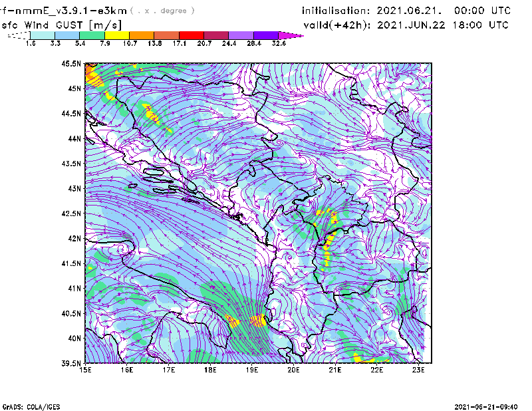The height and width of the screenshot is (411, 532).
Task: Click the '40N' latitude label
Action: click(74, 339)
